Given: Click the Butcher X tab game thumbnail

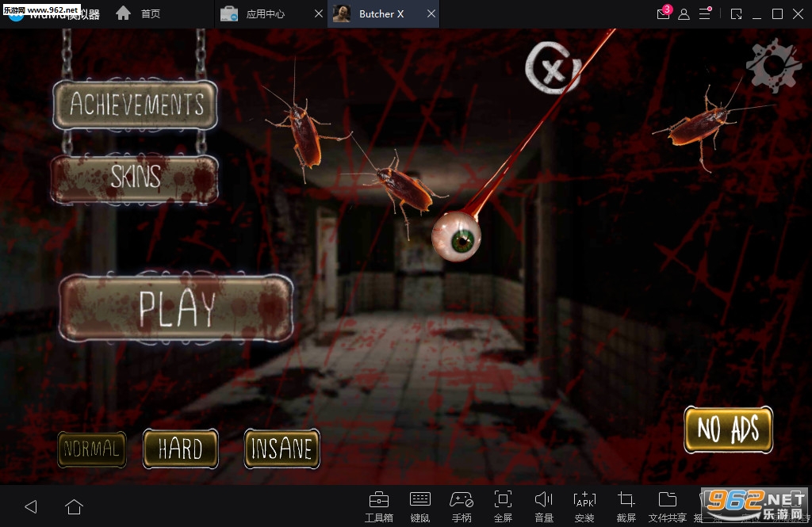Looking at the screenshot, I should tap(341, 14).
